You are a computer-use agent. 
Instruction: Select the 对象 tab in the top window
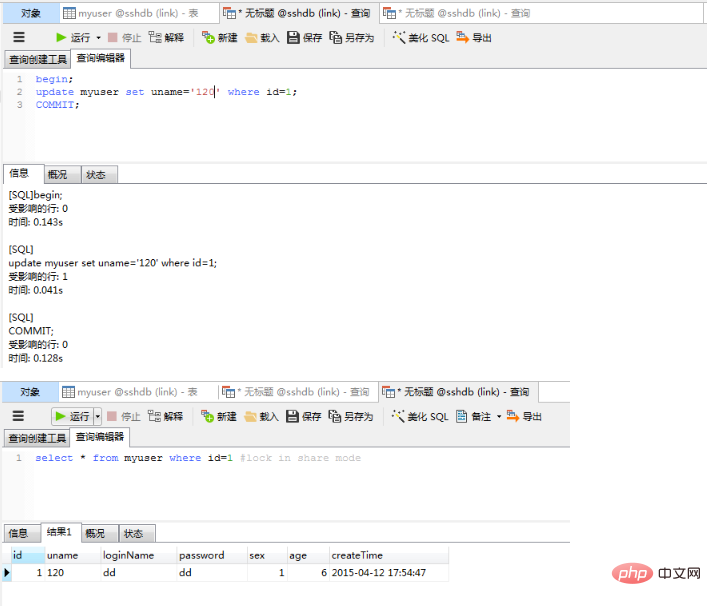pos(31,13)
